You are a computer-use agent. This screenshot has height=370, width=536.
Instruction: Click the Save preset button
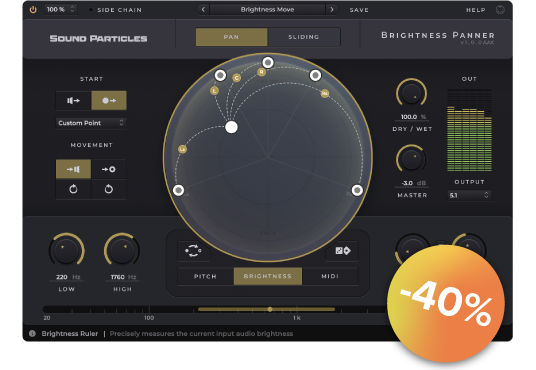point(359,10)
